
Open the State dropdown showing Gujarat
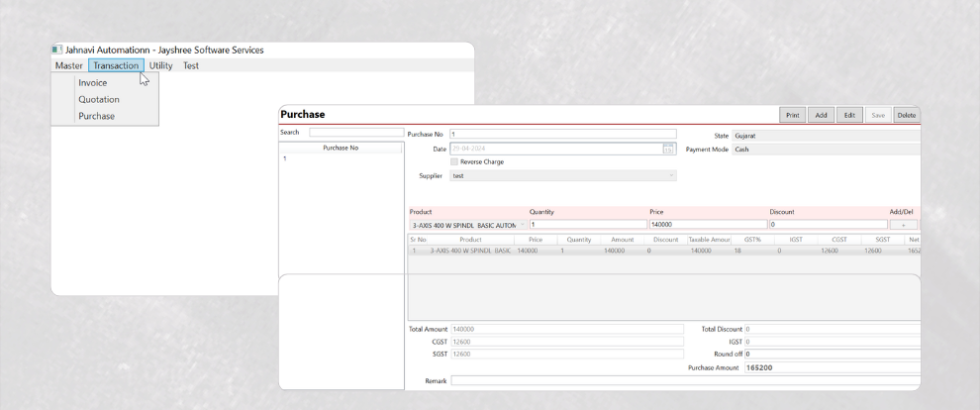(x=826, y=135)
